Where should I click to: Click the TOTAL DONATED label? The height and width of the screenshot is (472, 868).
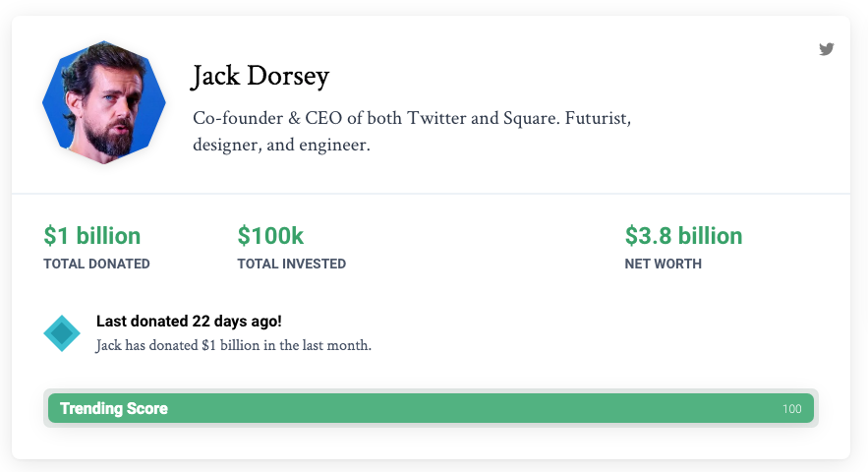(x=96, y=264)
